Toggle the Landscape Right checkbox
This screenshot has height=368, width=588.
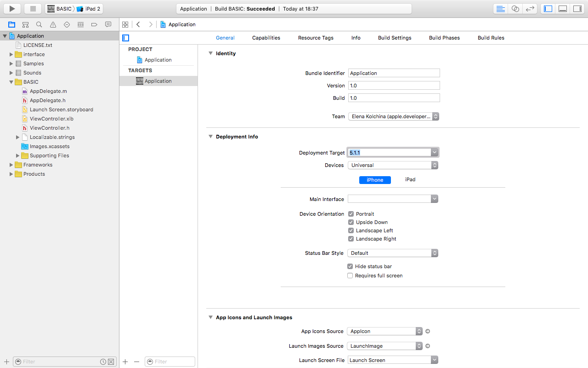tap(351, 239)
